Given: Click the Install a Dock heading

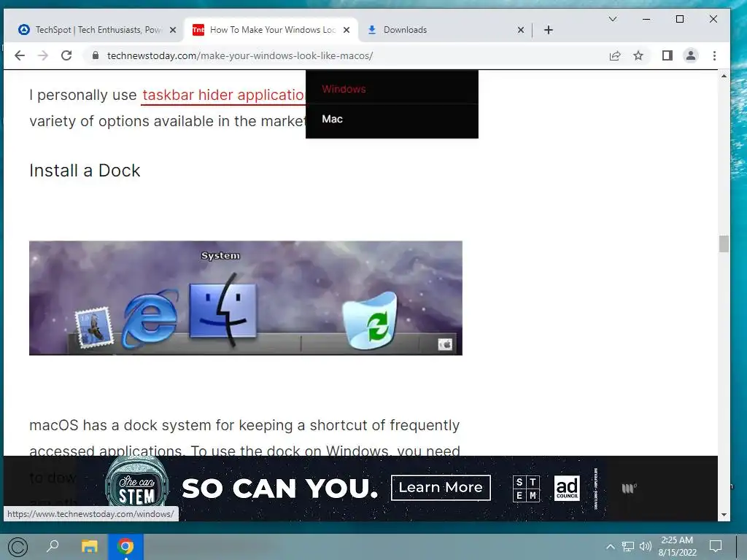Looking at the screenshot, I should coord(85,171).
